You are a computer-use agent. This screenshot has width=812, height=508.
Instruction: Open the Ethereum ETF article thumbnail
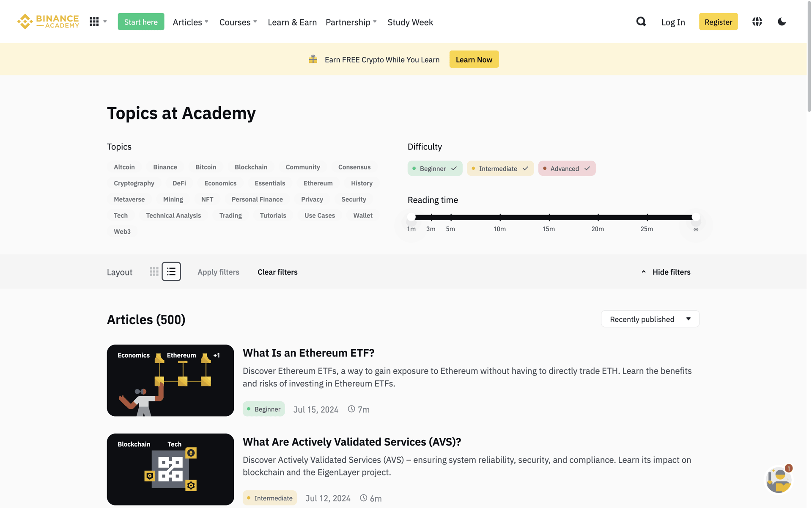tap(170, 380)
